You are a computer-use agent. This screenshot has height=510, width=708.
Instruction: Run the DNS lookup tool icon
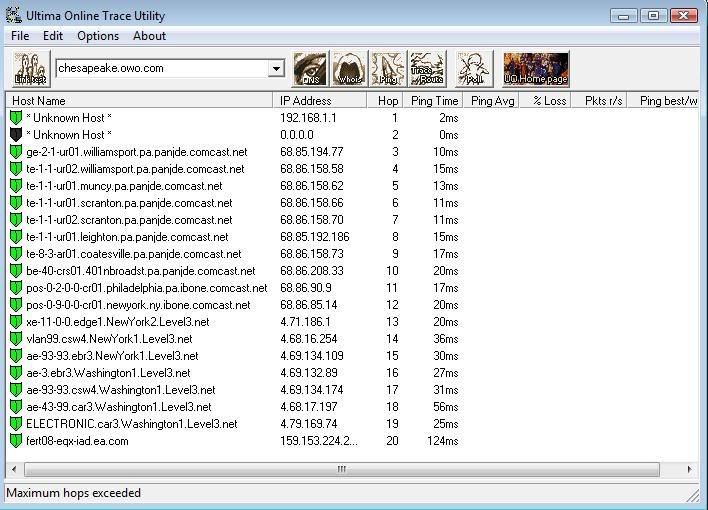coord(310,69)
